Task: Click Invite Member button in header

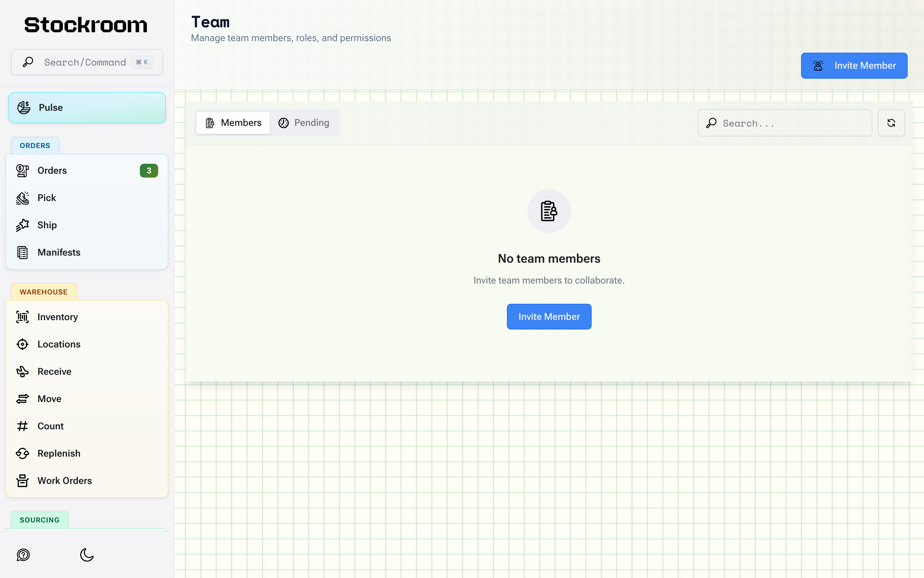Action: (854, 66)
